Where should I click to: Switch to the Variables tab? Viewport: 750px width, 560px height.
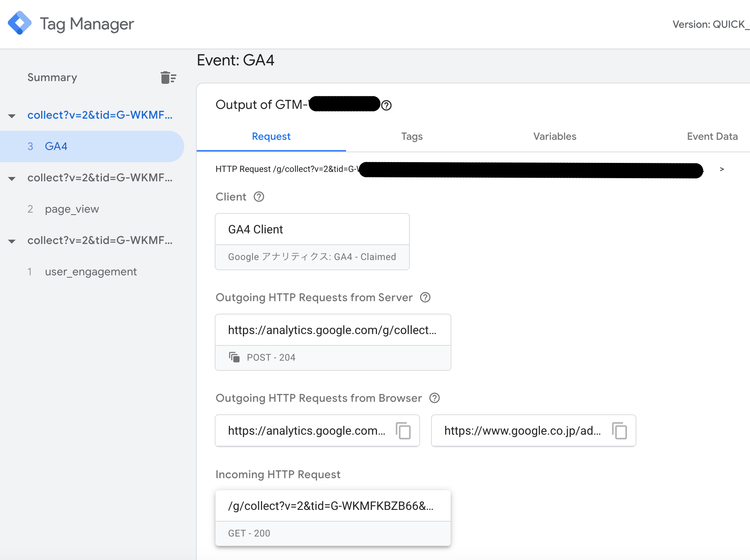(554, 137)
